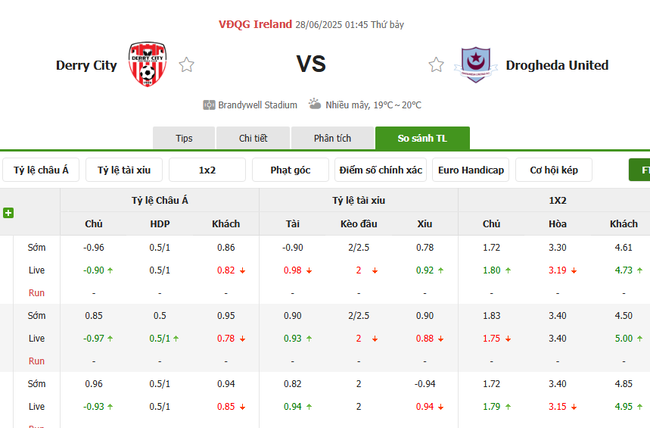Favorite Derry City with the star

[187, 65]
